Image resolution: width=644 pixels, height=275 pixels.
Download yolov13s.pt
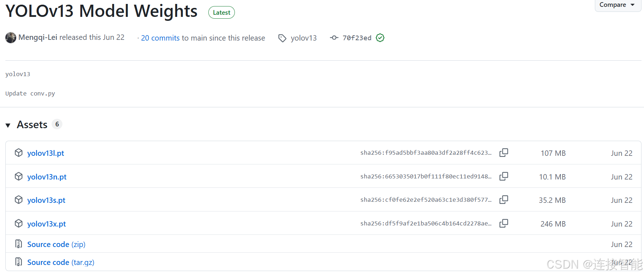(x=46, y=200)
